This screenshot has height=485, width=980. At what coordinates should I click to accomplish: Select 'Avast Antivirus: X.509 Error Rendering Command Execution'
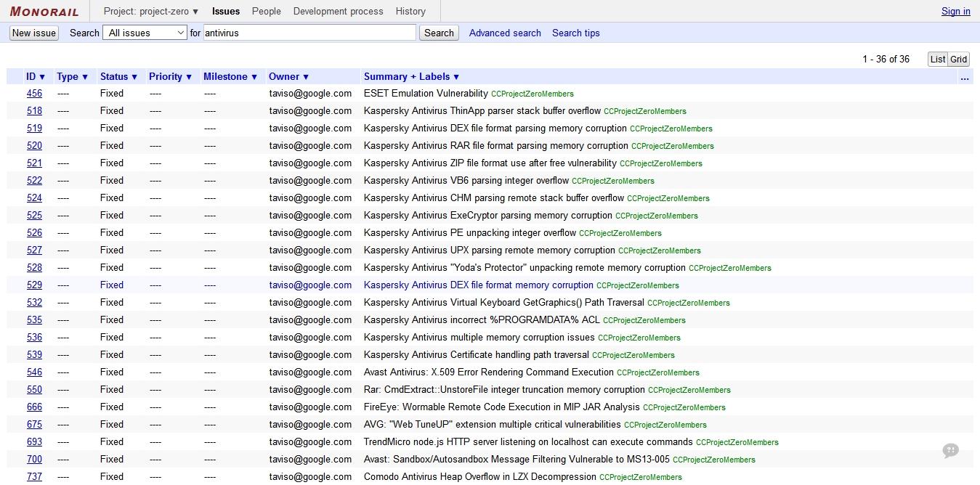[x=489, y=372]
